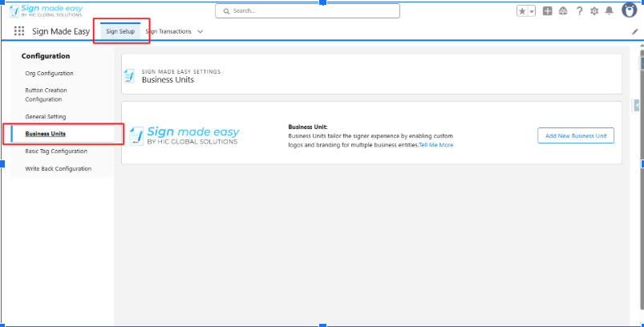The height and width of the screenshot is (327, 644).
Task: Open General Setting in the sidebar
Action: pos(46,116)
